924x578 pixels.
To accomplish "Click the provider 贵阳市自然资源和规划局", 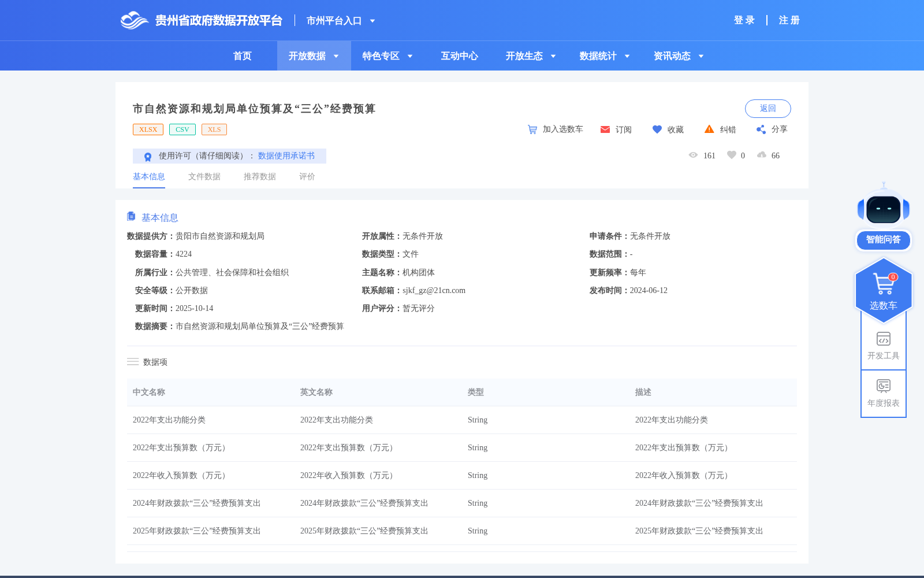I will tap(220, 236).
